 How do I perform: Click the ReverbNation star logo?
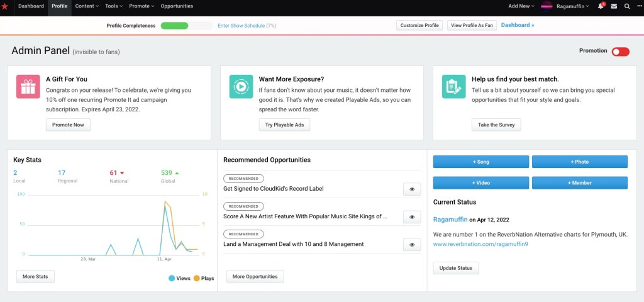5,6
